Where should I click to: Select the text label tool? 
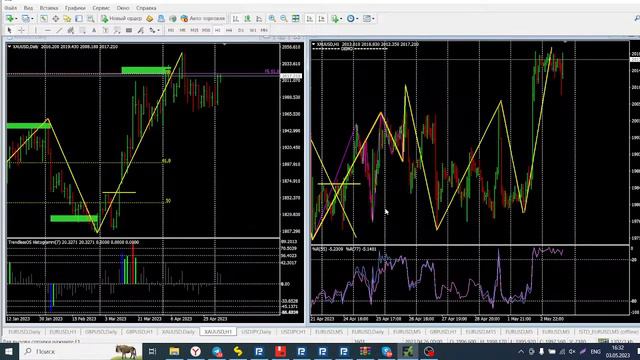[x=105, y=30]
